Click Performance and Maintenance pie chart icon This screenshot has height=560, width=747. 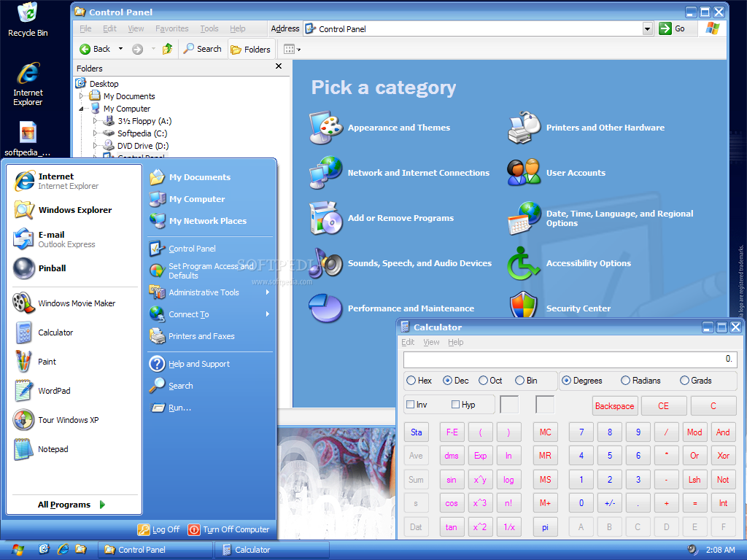coord(326,308)
